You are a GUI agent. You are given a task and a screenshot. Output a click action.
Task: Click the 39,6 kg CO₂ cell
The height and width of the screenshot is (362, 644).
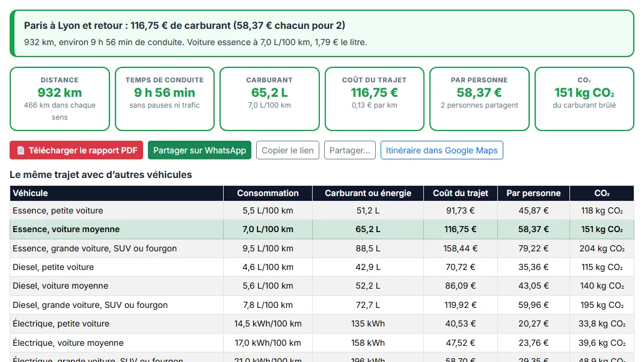pyautogui.click(x=602, y=343)
